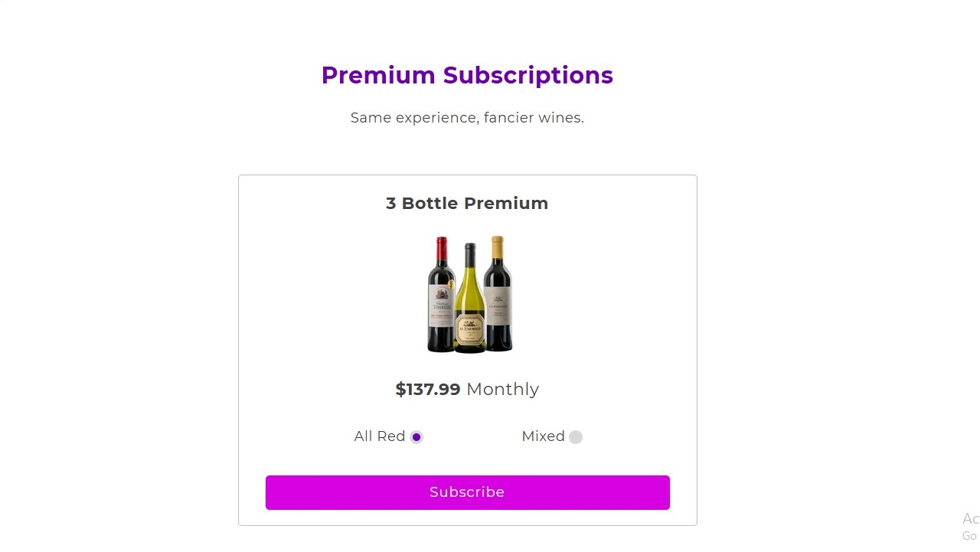Click the Monthly billing text
The image size is (980, 552).
coord(502,390)
